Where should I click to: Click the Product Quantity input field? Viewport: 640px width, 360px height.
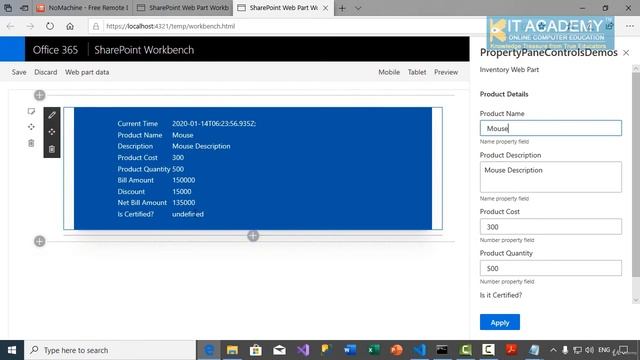pos(551,268)
